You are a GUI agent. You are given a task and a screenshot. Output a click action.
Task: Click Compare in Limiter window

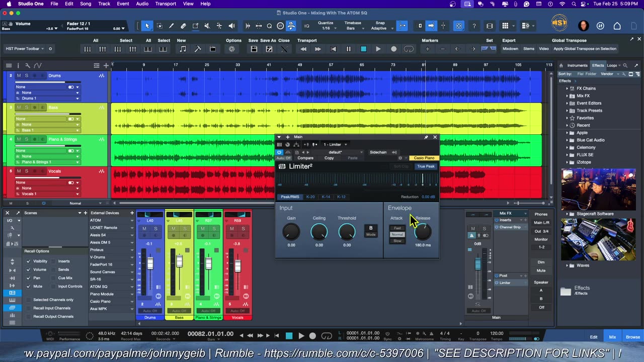click(x=305, y=158)
